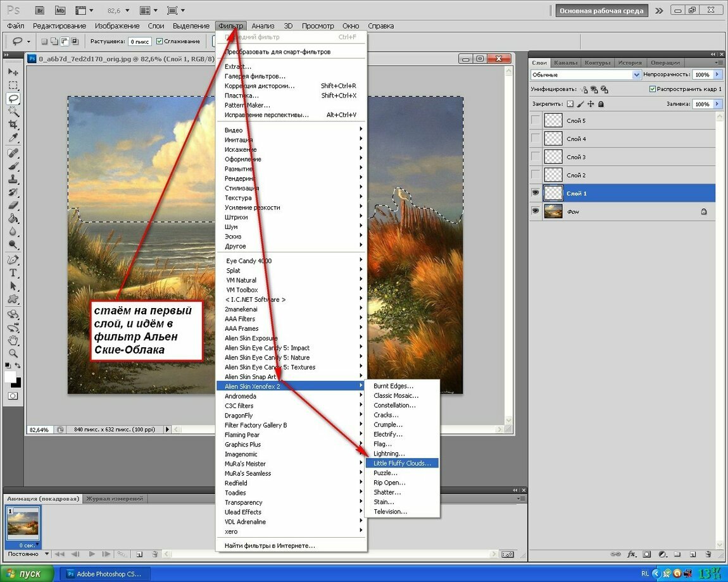Show layer Слой 2 visibility box
This screenshot has width=728, height=582.
(536, 175)
